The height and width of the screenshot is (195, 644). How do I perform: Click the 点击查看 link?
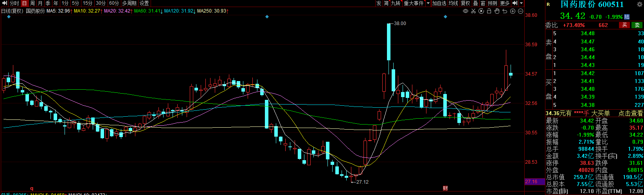pyautogui.click(x=630, y=113)
